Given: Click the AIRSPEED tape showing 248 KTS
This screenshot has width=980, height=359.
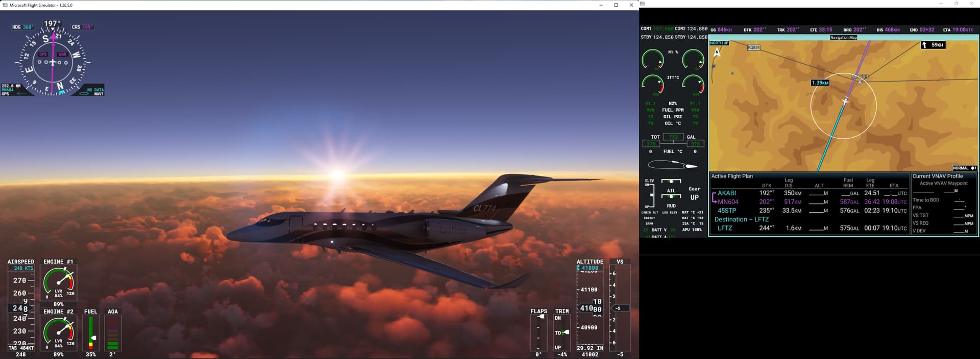Looking at the screenshot, I should [21, 308].
